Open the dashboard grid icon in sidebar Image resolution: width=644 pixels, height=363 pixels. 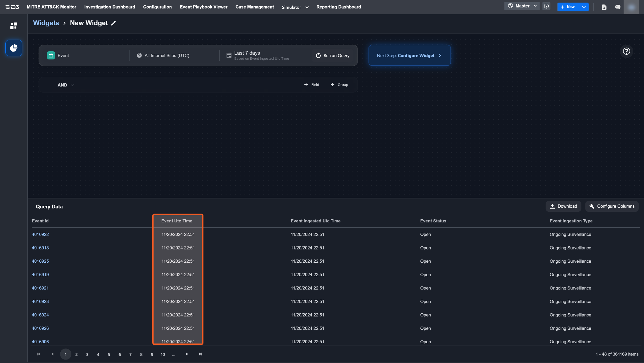tap(14, 26)
